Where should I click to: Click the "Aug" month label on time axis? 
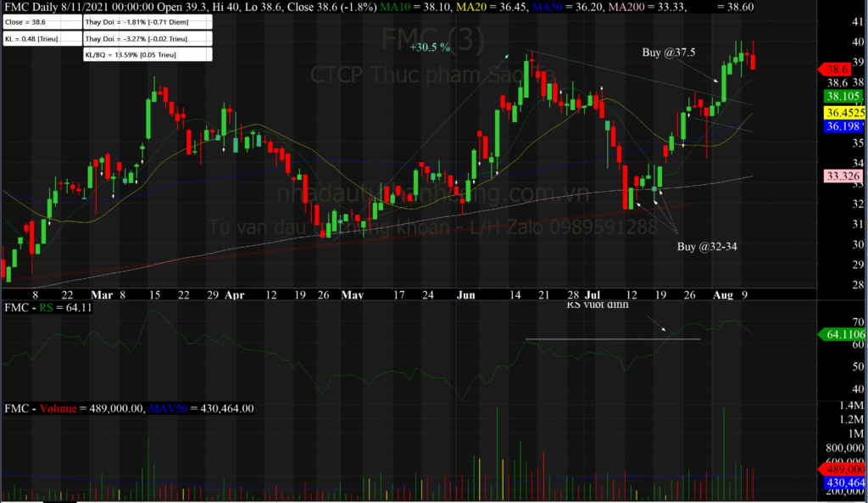click(722, 296)
